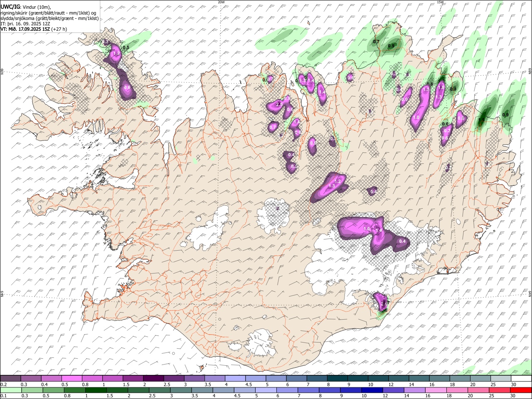
Task: Click the pale grey 25 legend swatch
Action: pos(500,379)
